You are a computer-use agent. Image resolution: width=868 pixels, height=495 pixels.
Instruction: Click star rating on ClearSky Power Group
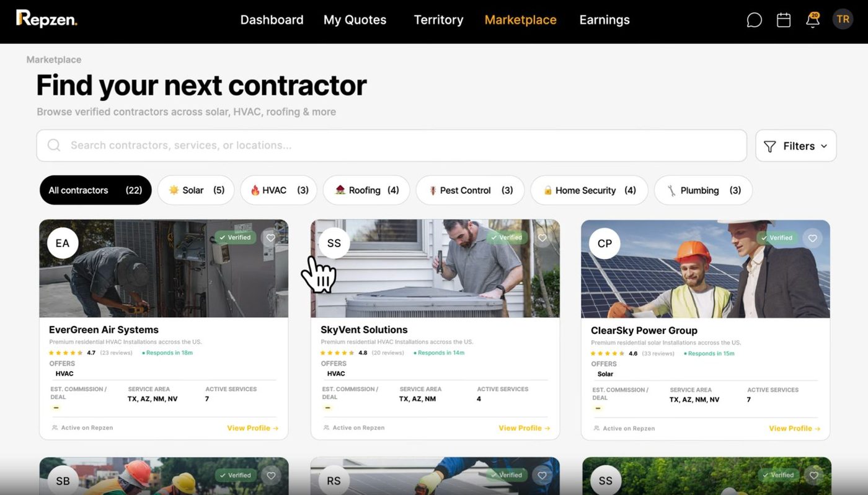(608, 354)
